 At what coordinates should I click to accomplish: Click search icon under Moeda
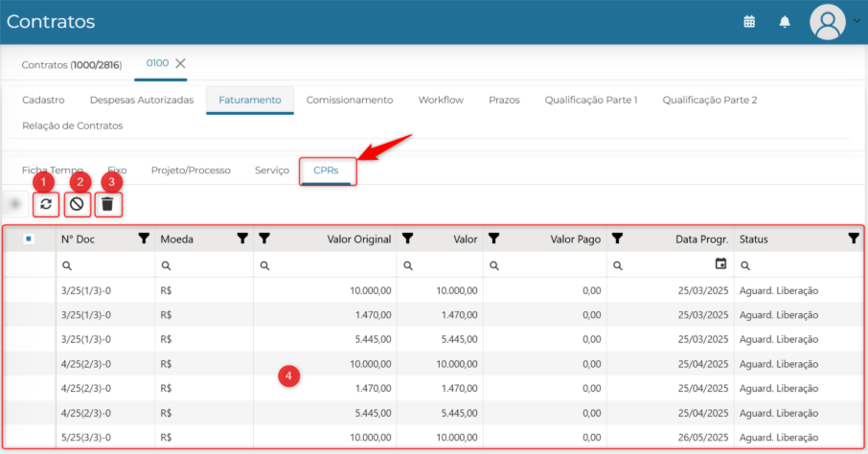[166, 265]
